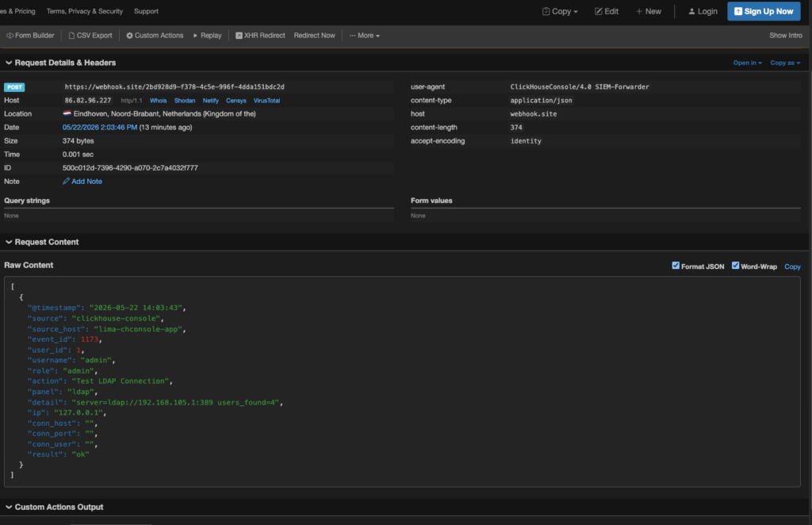The height and width of the screenshot is (525, 812).
Task: Click the request date timestamp link
Action: point(99,128)
